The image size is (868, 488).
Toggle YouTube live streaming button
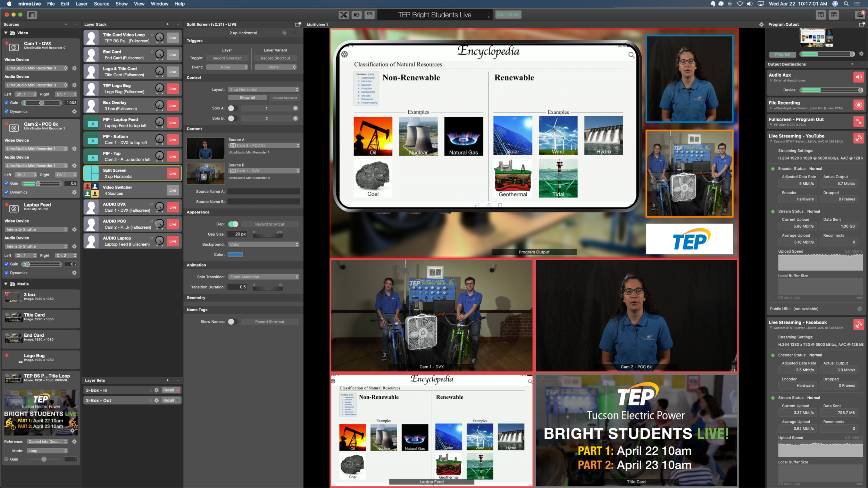(x=859, y=138)
